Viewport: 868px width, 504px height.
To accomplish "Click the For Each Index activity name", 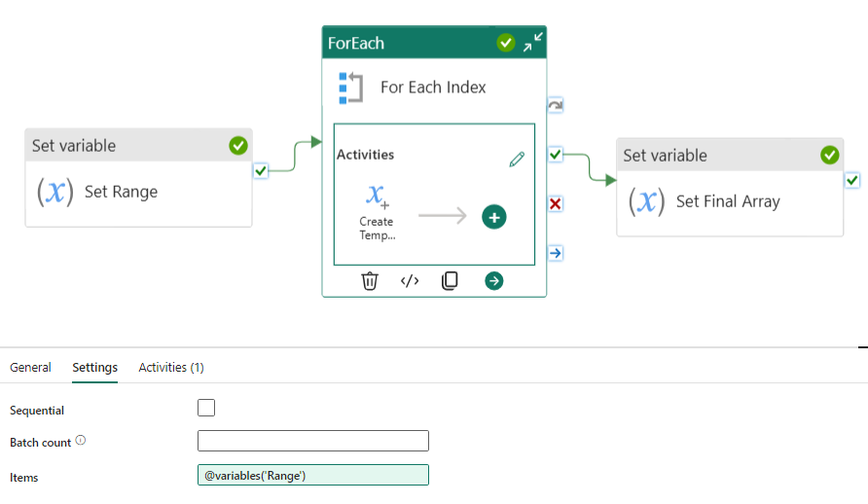I will (433, 88).
